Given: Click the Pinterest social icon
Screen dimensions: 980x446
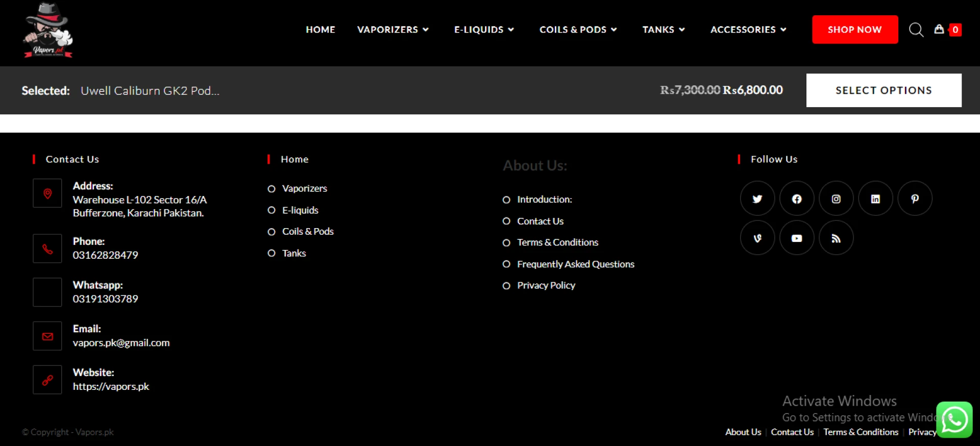Looking at the screenshot, I should [915, 199].
